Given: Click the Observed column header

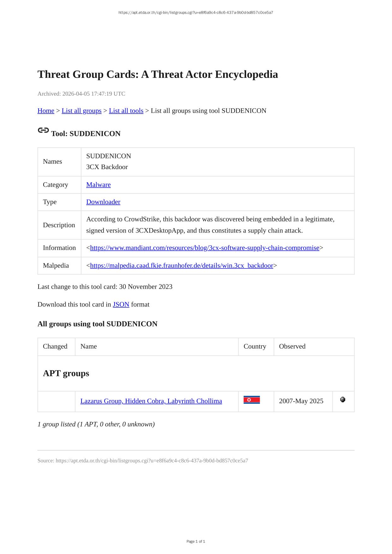Looking at the screenshot, I should point(292,346).
